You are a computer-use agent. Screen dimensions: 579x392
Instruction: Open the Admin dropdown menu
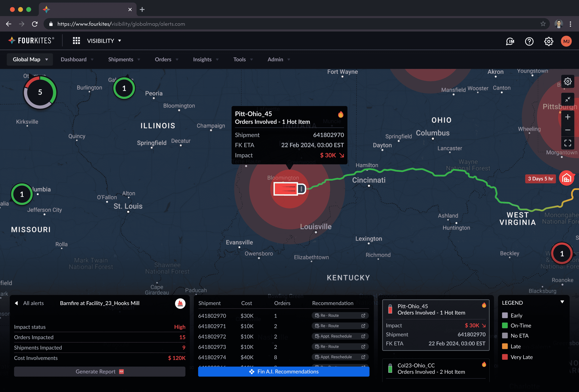279,60
